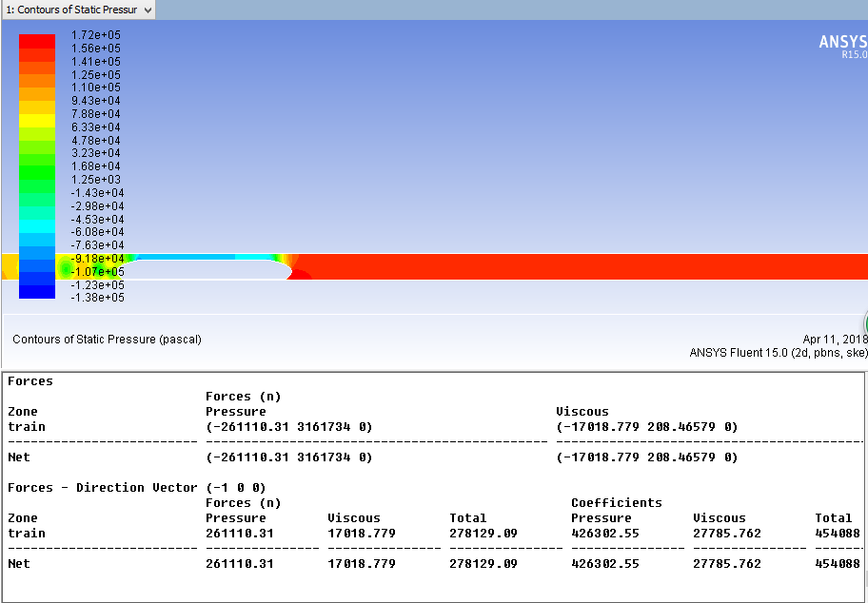This screenshot has width=868, height=603.
Task: Select the legend value -1.23e+05
Action: [97, 285]
